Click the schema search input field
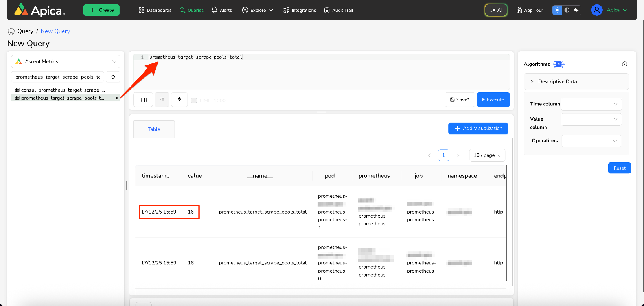This screenshot has height=306, width=644. pyautogui.click(x=58, y=77)
